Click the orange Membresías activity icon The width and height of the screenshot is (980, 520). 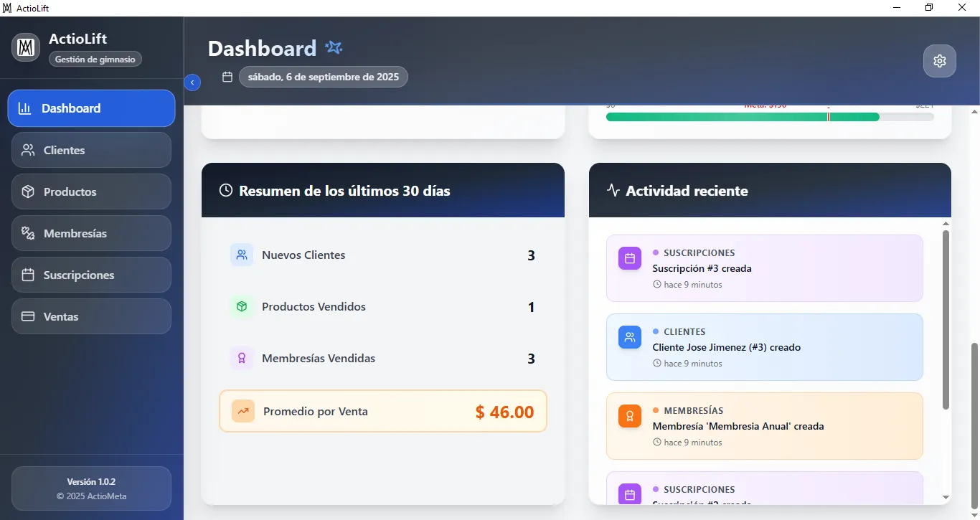(x=629, y=416)
